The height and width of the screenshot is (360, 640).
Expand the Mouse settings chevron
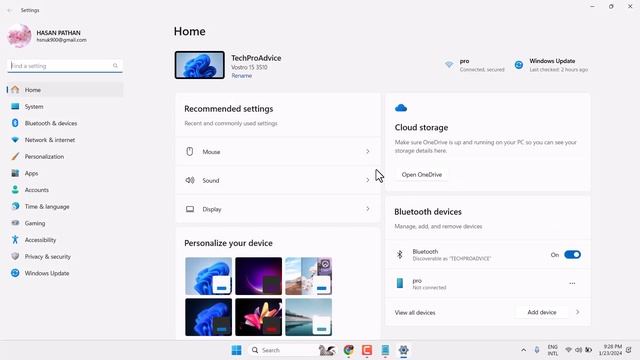pos(368,151)
